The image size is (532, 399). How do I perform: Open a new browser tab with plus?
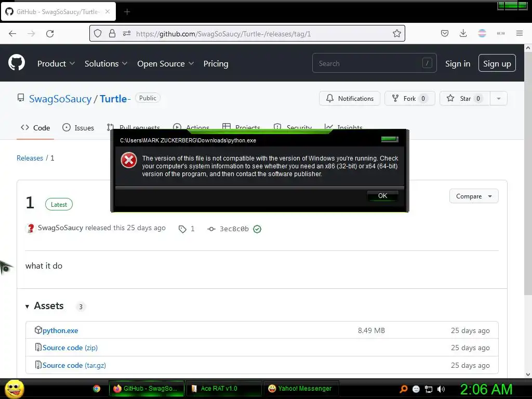click(x=127, y=12)
